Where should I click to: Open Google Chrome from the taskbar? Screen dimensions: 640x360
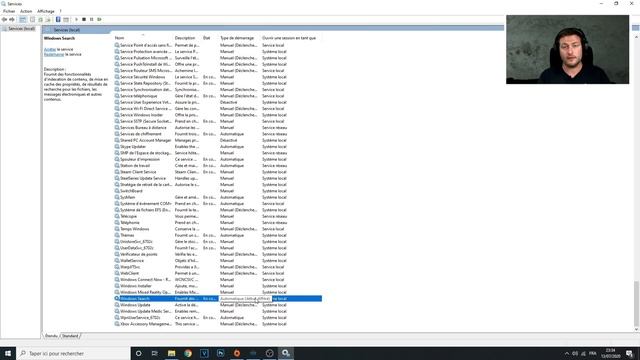188,353
